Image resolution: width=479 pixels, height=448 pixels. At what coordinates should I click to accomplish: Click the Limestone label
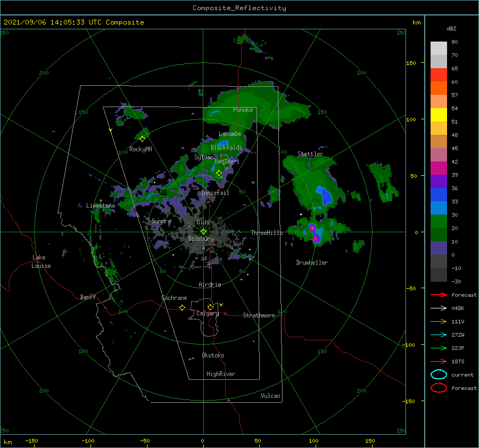tap(101, 206)
